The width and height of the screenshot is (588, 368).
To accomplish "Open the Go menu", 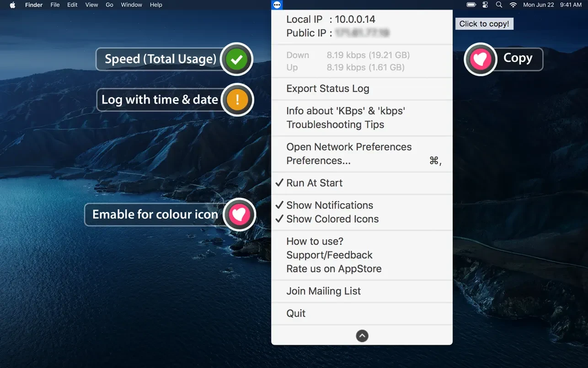I will 109,5.
